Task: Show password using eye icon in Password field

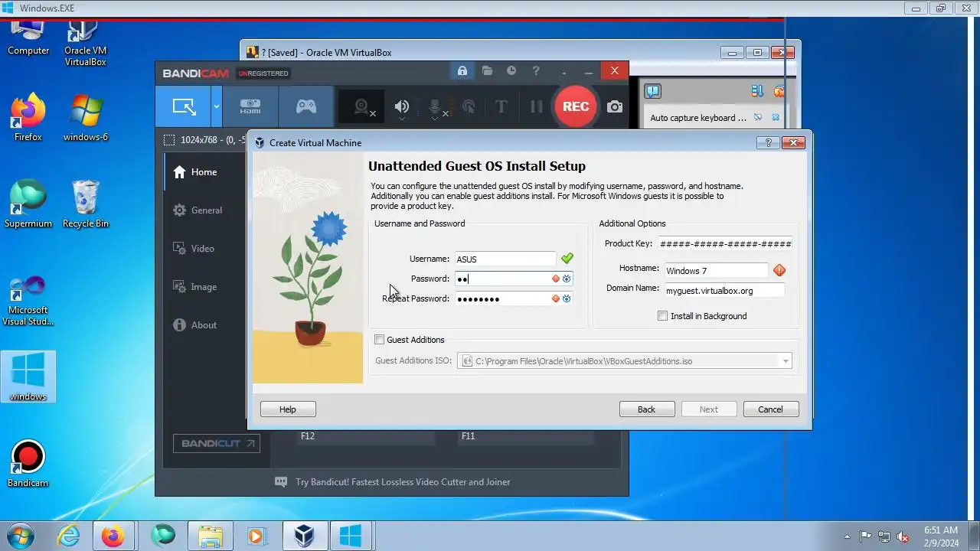Action: pos(567,279)
